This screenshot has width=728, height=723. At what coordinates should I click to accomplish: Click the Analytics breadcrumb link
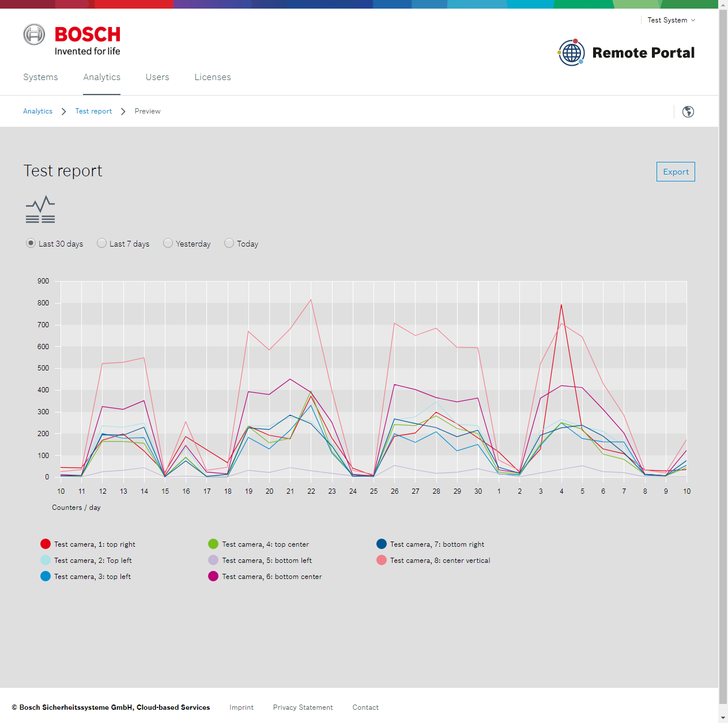pyautogui.click(x=37, y=111)
